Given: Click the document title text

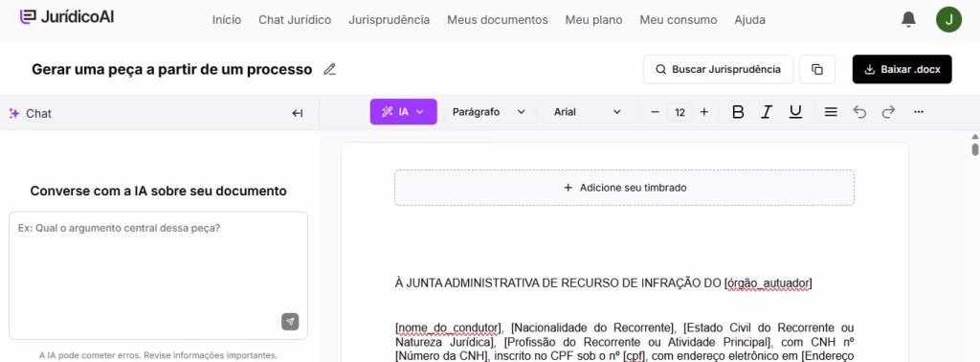Looking at the screenshot, I should [172, 69].
